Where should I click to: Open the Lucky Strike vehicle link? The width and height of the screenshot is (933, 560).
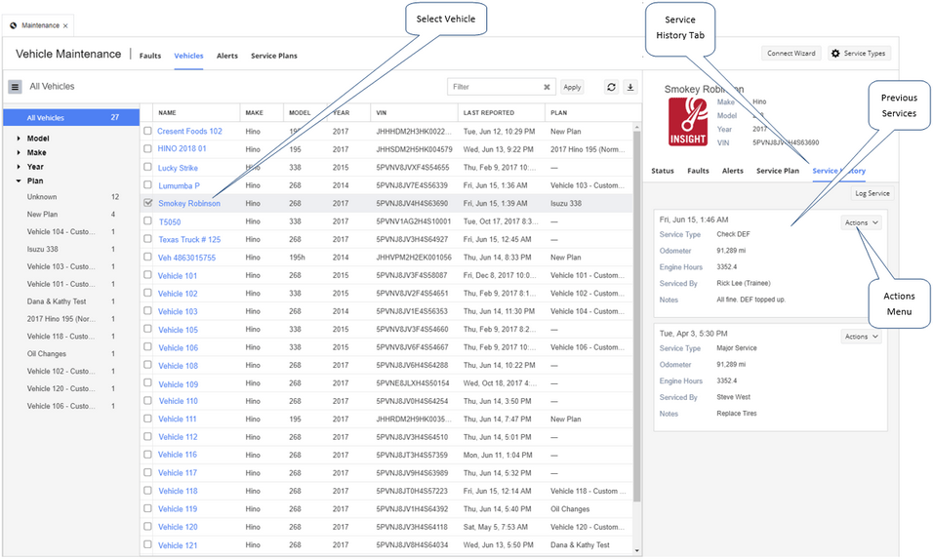(x=178, y=168)
